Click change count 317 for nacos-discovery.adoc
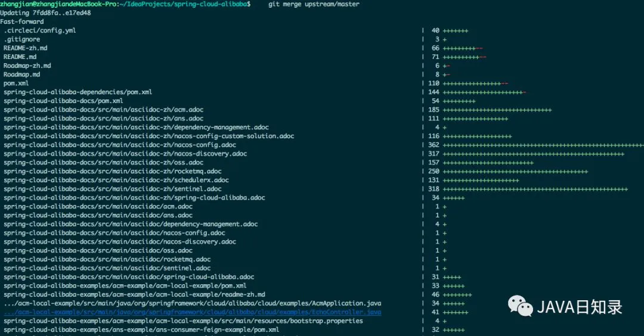Viewport: 644px width, 336px height. pyautogui.click(x=434, y=154)
